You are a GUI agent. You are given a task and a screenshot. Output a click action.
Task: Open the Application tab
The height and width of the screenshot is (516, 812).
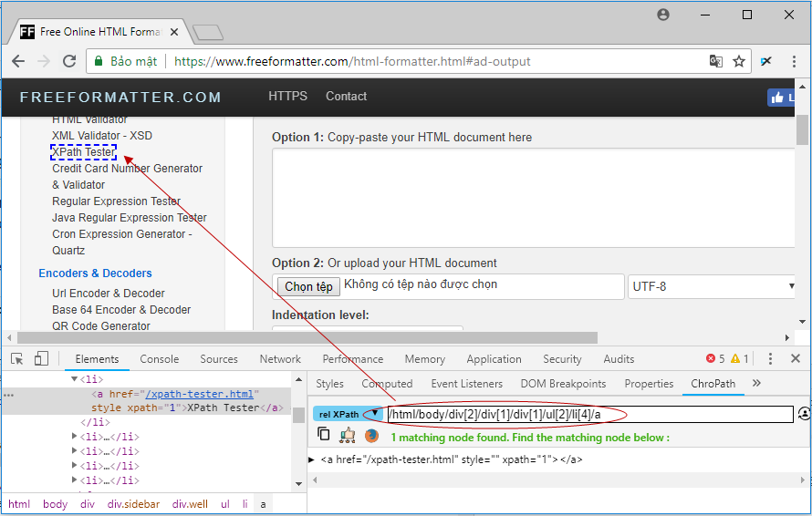tap(494, 358)
